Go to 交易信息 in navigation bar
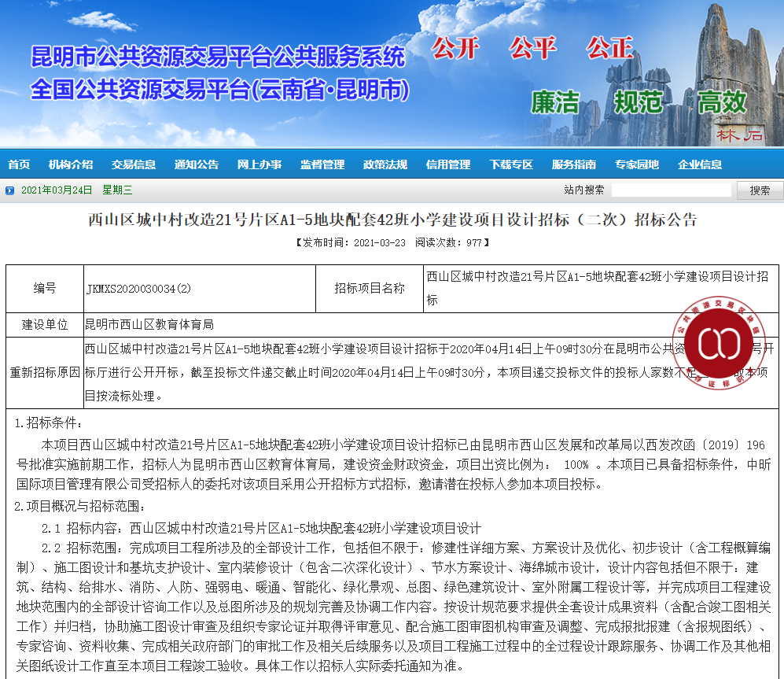Viewport: 784px width, 679px height. tap(134, 164)
